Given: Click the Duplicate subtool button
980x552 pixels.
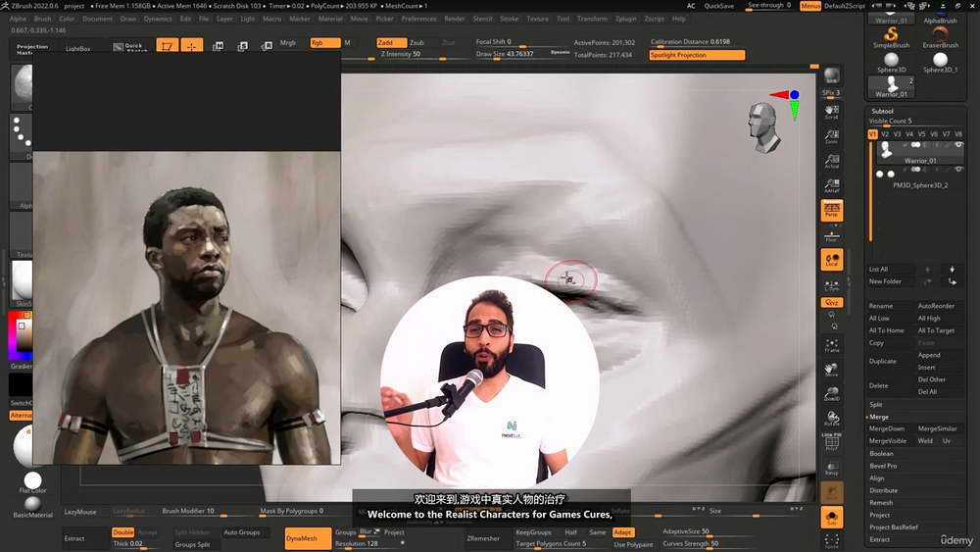Looking at the screenshot, I should [x=883, y=362].
